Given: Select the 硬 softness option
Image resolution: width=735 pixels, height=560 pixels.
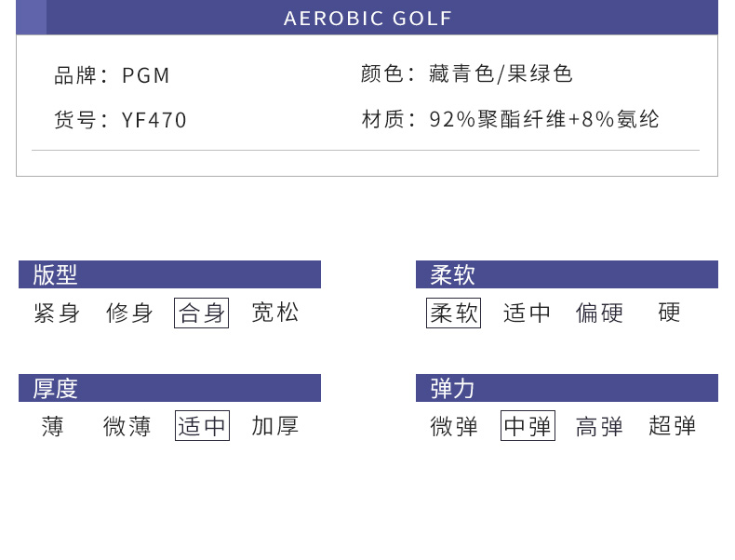Looking at the screenshot, I should click(x=670, y=313).
